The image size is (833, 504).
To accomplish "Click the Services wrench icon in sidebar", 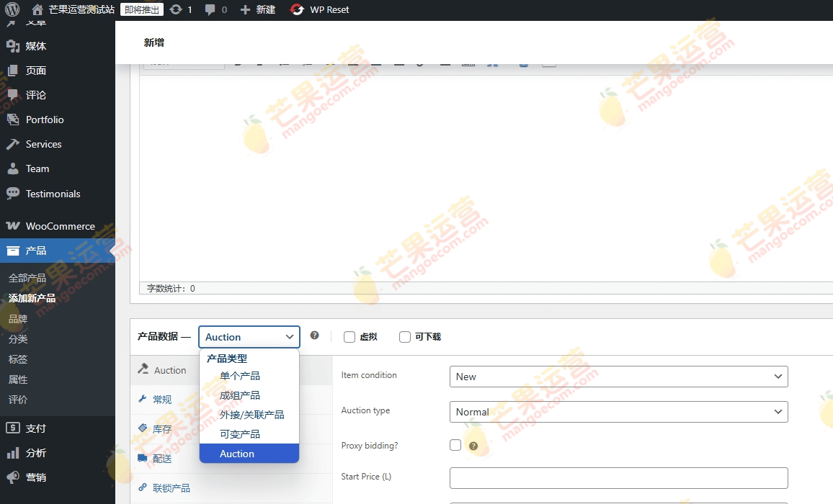I will (x=13, y=144).
